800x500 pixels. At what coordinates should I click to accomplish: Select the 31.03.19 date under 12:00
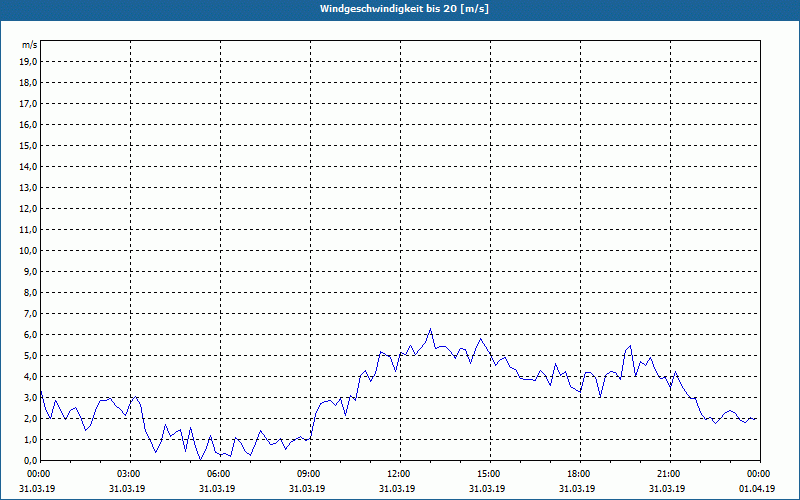pos(397,488)
